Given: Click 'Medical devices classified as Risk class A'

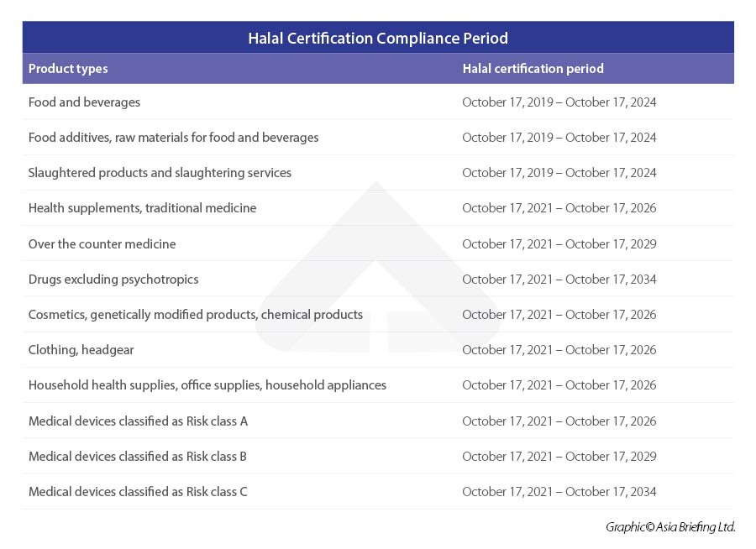Looking at the screenshot, I should click(x=138, y=421).
